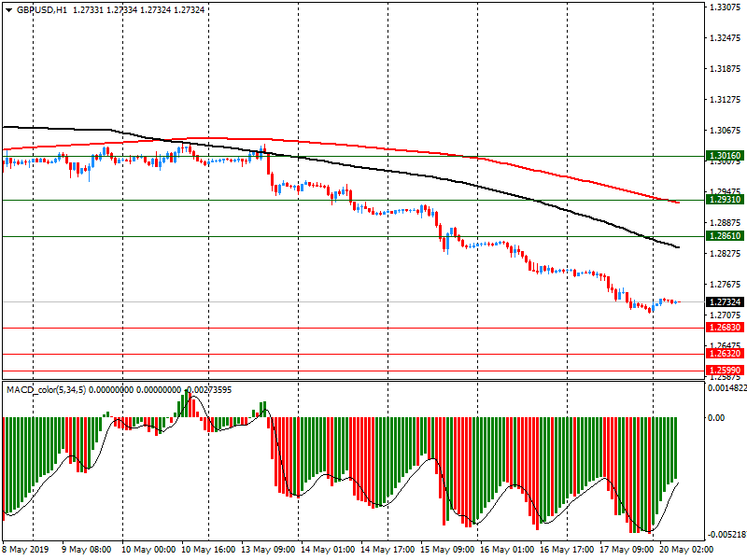747x560 pixels.
Task: Click the 8 May 2019 date label
Action: [28, 550]
